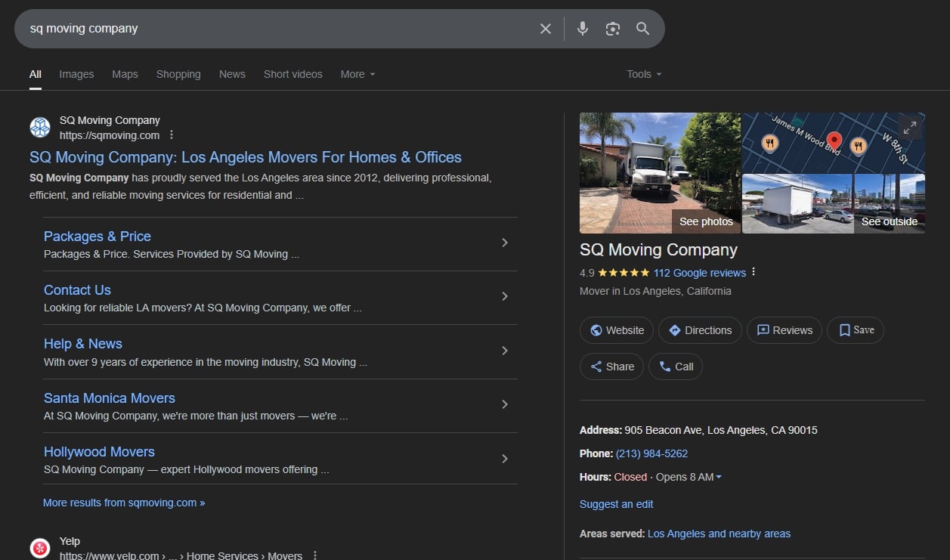Start voice search with microphone icon
This screenshot has width=950, height=560.
583,29
